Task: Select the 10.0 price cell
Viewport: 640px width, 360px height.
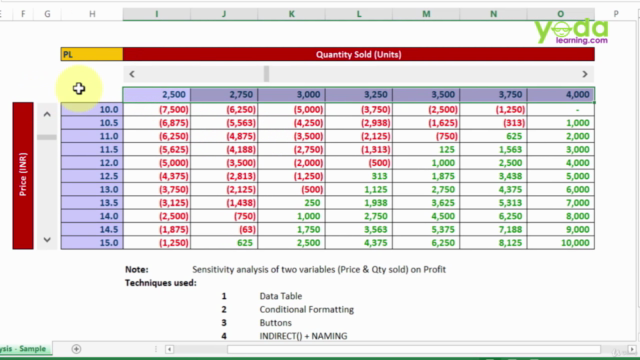Action: 92,109
